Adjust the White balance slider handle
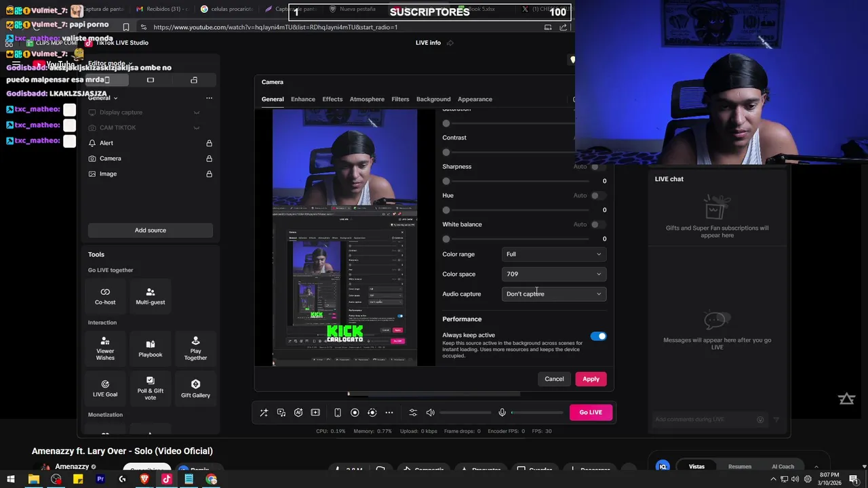Screen dimensions: 868x488 446,239
